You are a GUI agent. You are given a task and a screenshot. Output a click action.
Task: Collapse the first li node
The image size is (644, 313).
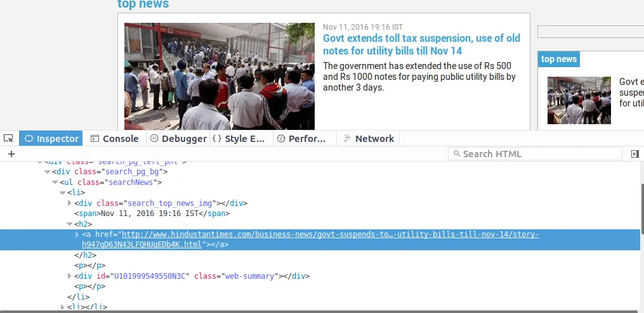[62, 193]
